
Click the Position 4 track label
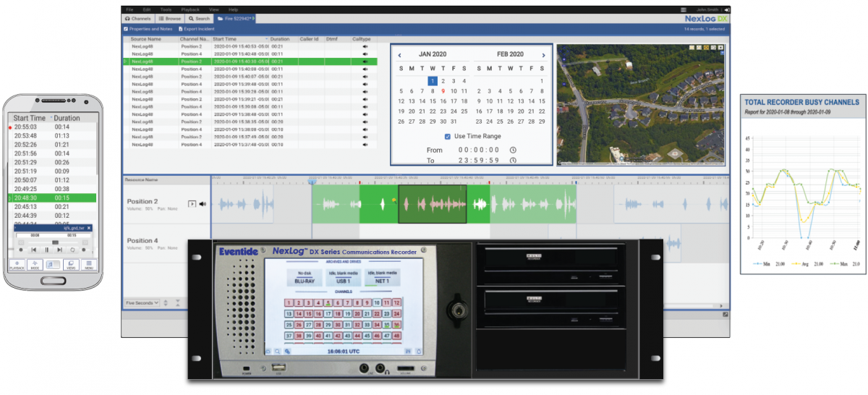(x=141, y=241)
